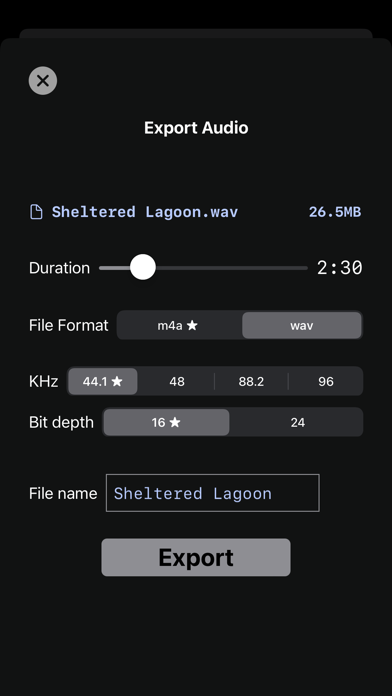Click the unfilled part of Duration track
The image size is (392, 696).
coord(231,268)
